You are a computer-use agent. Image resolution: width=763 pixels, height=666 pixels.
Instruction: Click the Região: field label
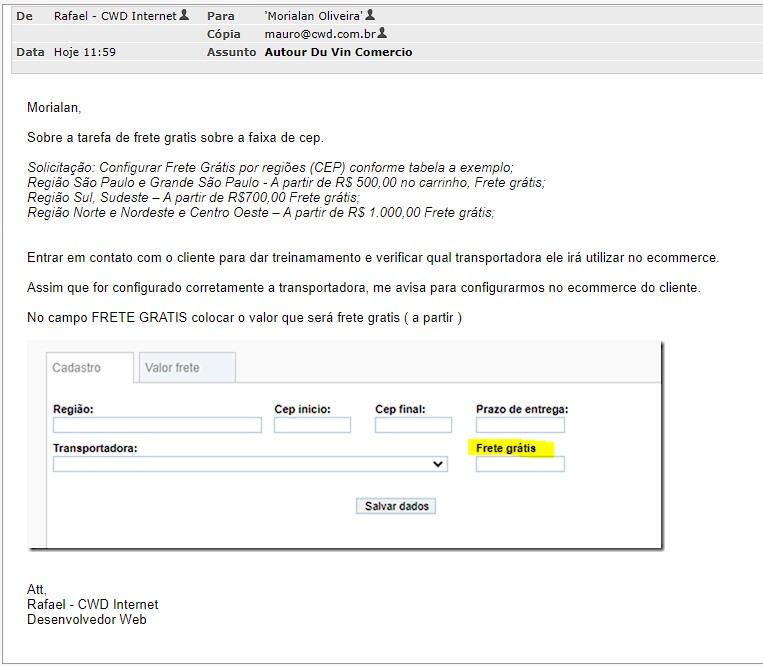[x=73, y=409]
